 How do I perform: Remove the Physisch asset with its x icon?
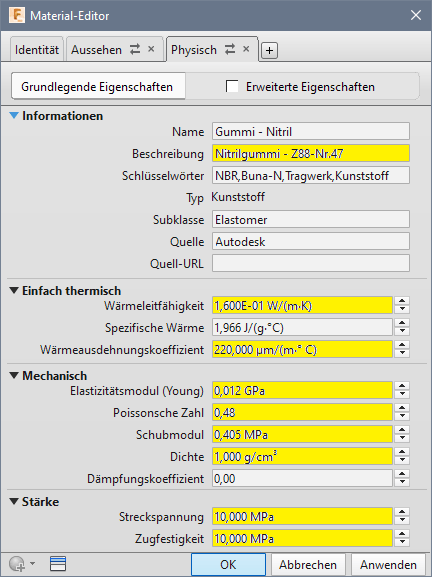(x=246, y=49)
